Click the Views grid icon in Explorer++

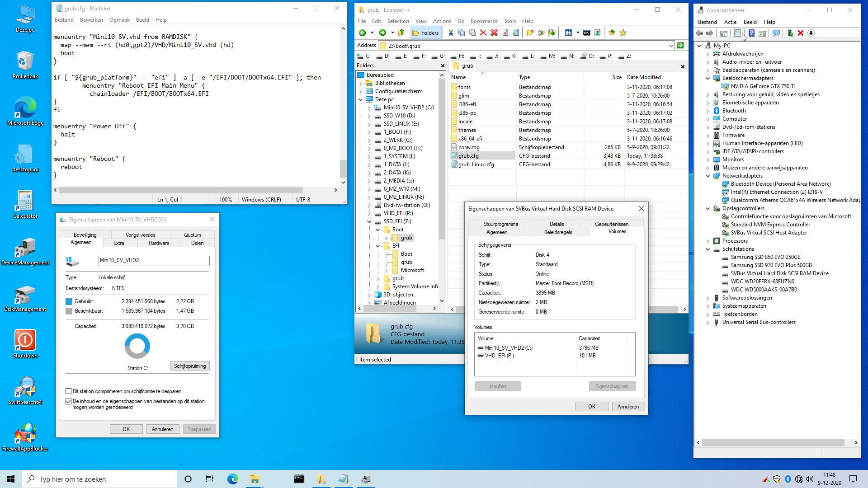pyautogui.click(x=569, y=33)
